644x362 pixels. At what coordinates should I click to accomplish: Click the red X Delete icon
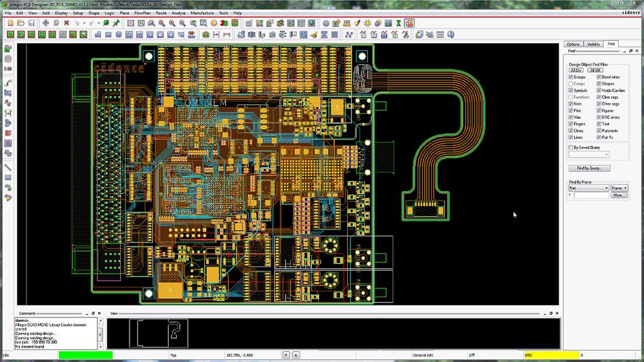tap(66, 23)
